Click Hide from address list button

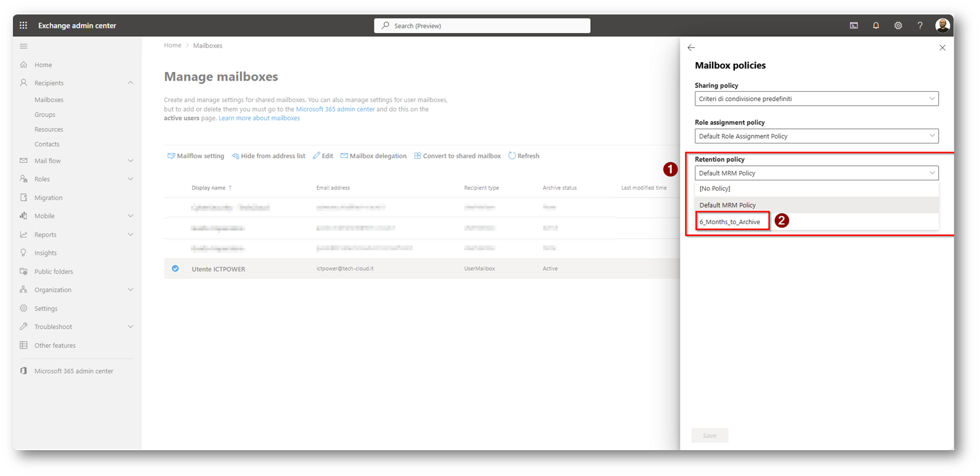[x=269, y=156]
